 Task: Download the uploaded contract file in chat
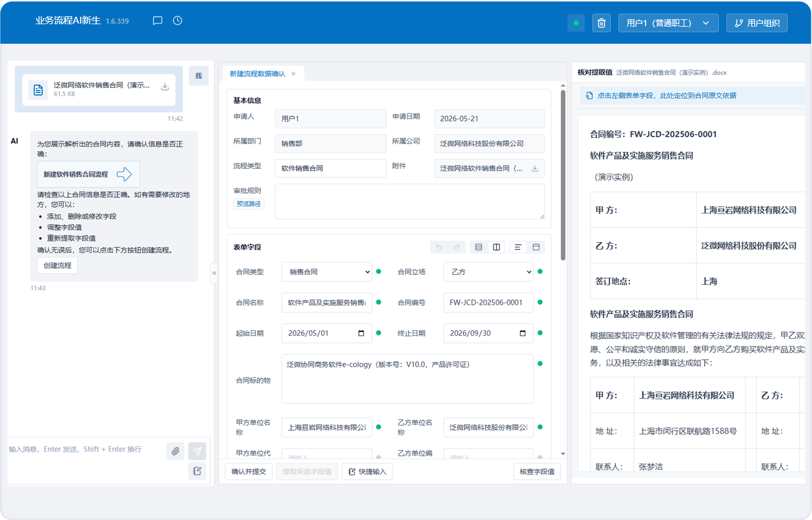(165, 87)
